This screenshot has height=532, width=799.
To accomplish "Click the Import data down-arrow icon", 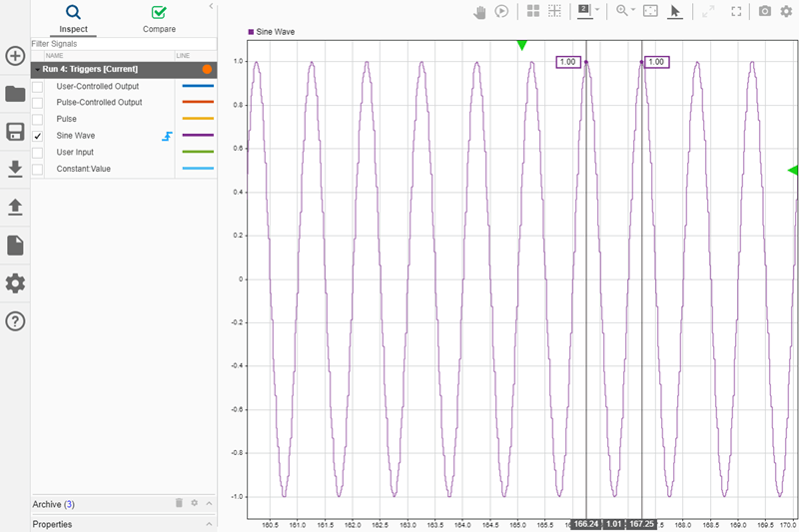I will pos(15,169).
